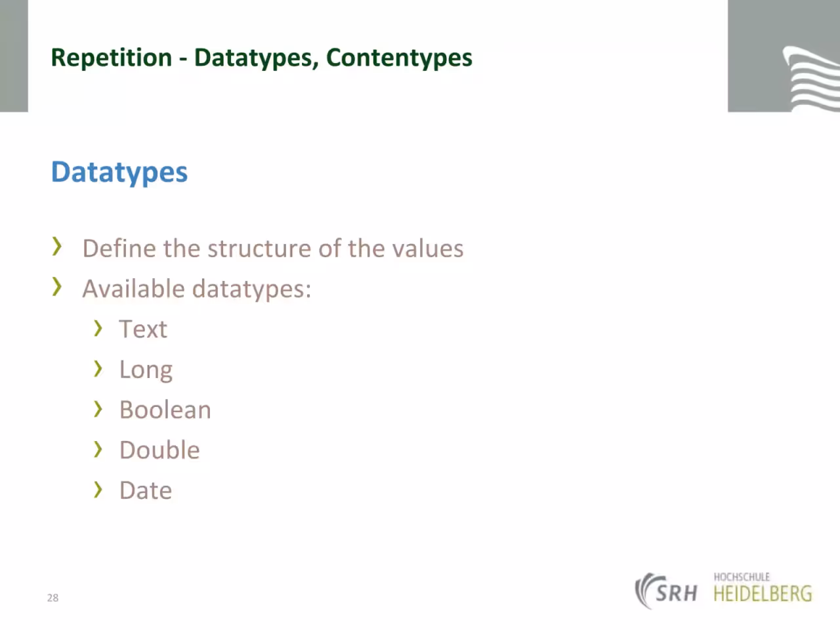The width and height of the screenshot is (840, 630).
Task: Click the chevron bullet before Long
Action: 98,369
